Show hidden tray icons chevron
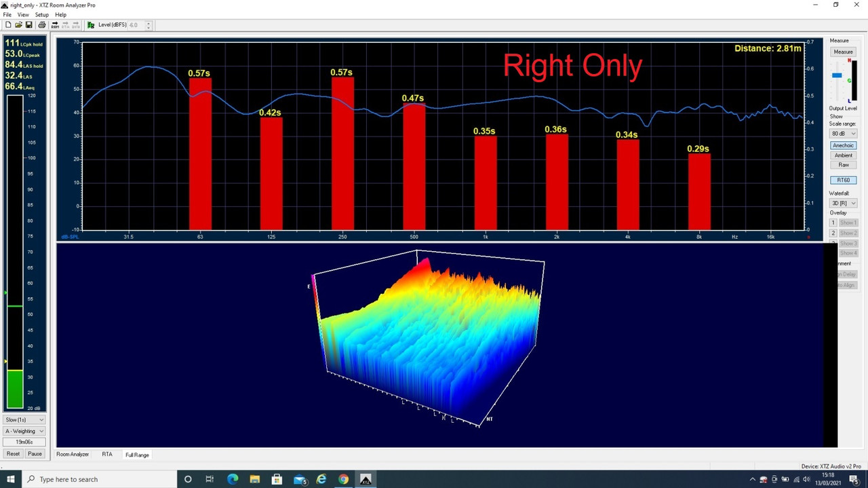This screenshot has height=488, width=868. (x=753, y=479)
